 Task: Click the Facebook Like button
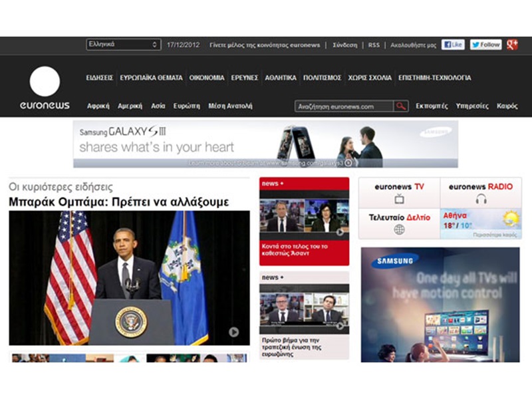[x=453, y=45]
